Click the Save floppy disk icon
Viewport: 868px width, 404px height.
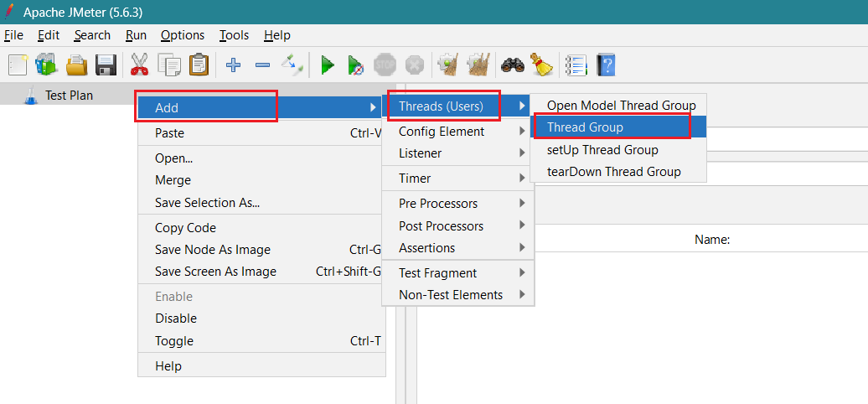pyautogui.click(x=106, y=65)
